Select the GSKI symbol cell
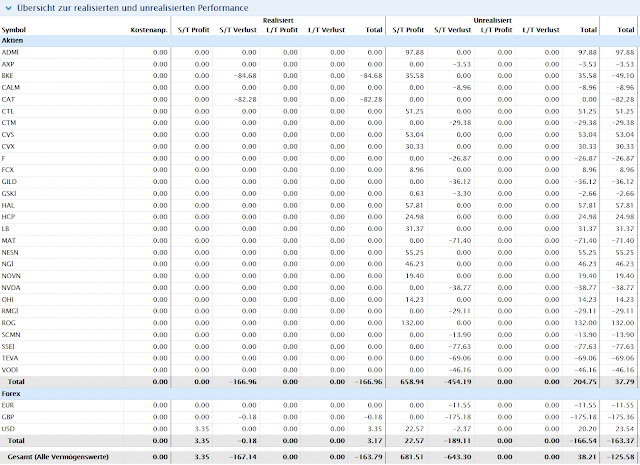The height and width of the screenshot is (465, 640). pyautogui.click(x=9, y=193)
